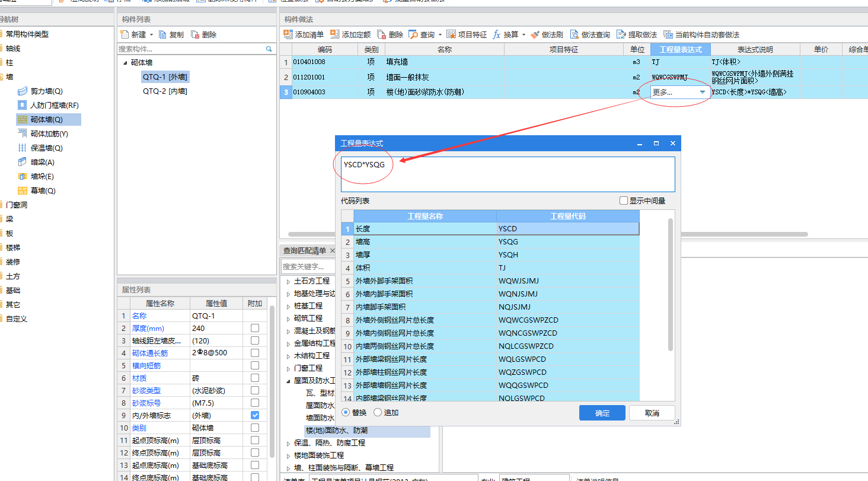Collapse 屋面及防水工程 node
Image resolution: width=868 pixels, height=481 pixels.
pos(289,381)
